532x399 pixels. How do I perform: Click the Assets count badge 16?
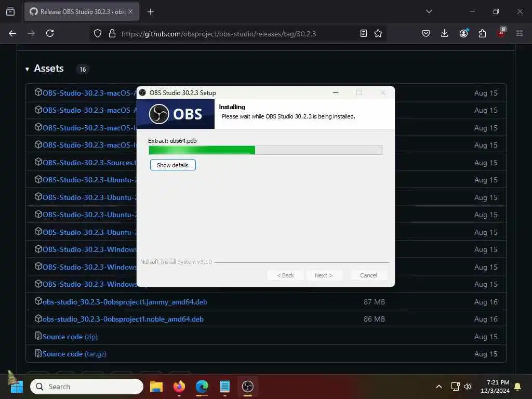pyautogui.click(x=83, y=69)
